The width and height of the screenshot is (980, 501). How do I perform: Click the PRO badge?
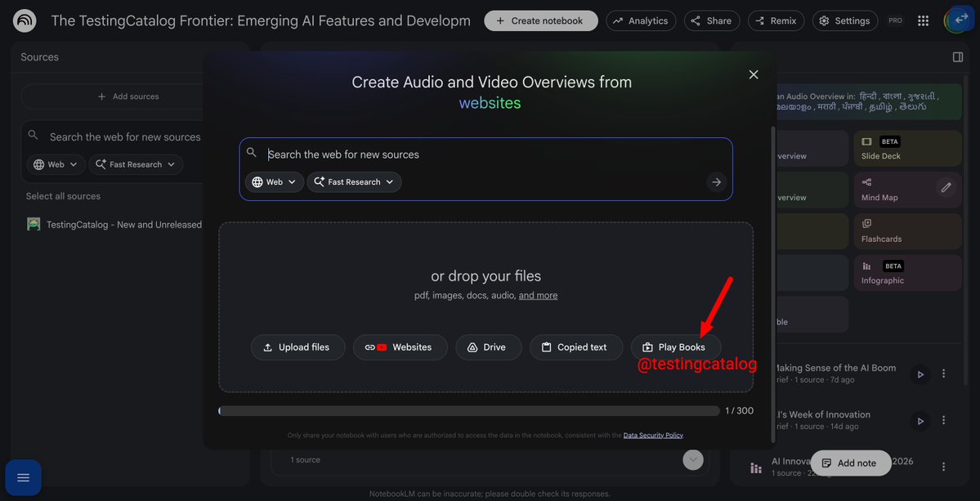[895, 20]
